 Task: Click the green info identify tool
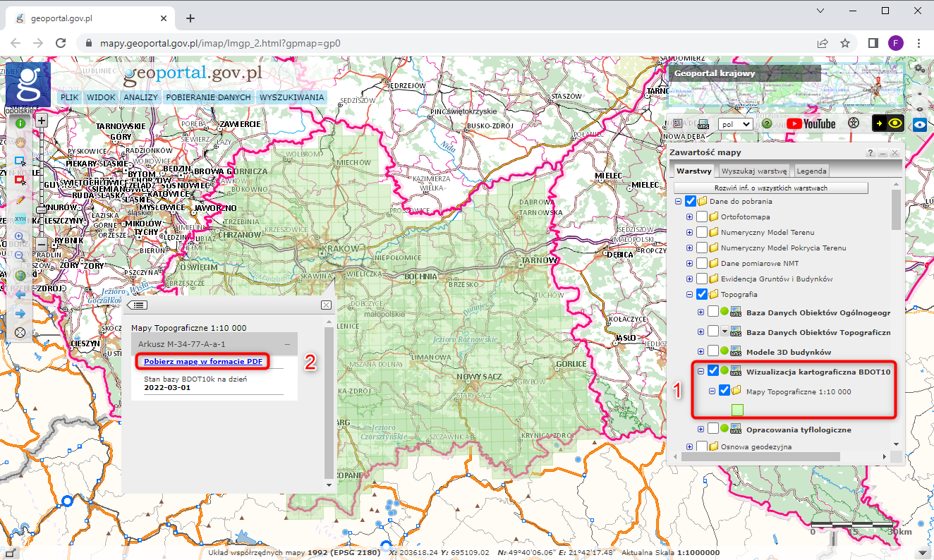(20, 123)
